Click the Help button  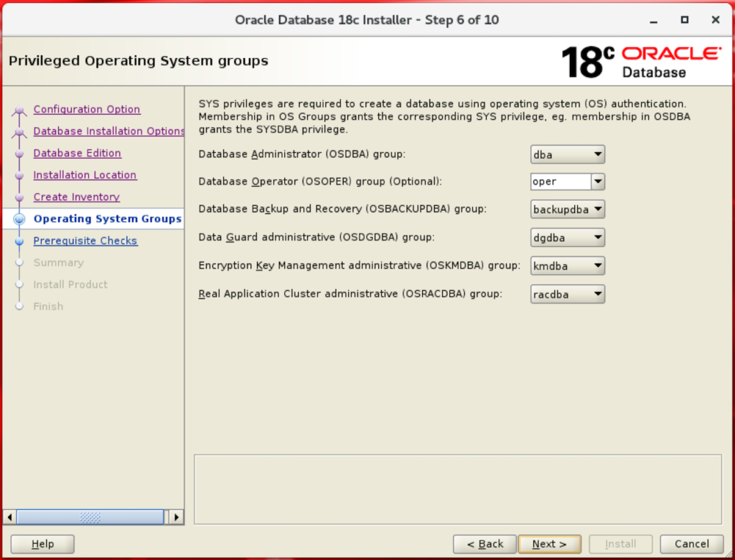(x=42, y=544)
